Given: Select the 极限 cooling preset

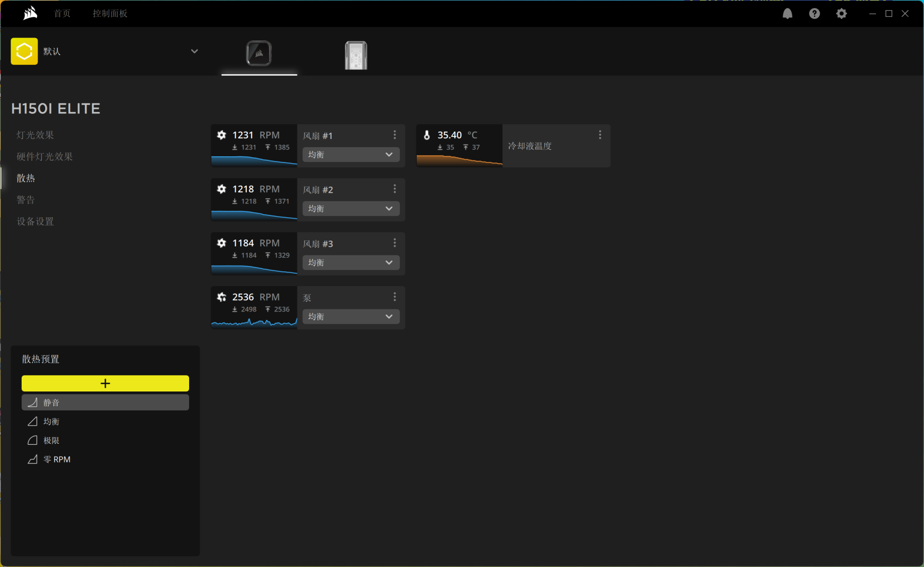Looking at the screenshot, I should [x=51, y=441].
